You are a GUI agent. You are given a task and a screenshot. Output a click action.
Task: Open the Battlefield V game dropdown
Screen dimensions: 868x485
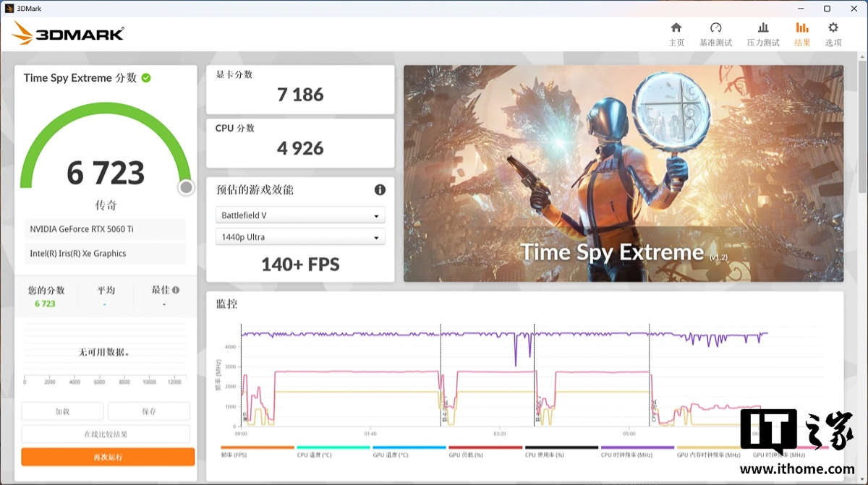(299, 215)
